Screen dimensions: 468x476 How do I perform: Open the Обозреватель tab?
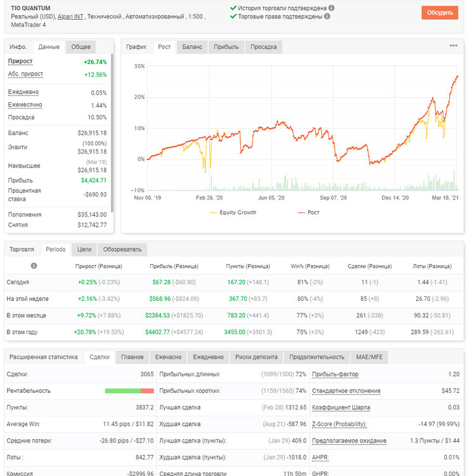coord(122,249)
